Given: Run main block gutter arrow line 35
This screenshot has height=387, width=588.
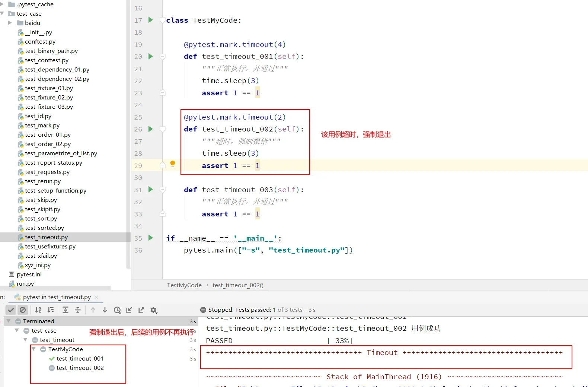Looking at the screenshot, I should [151, 238].
